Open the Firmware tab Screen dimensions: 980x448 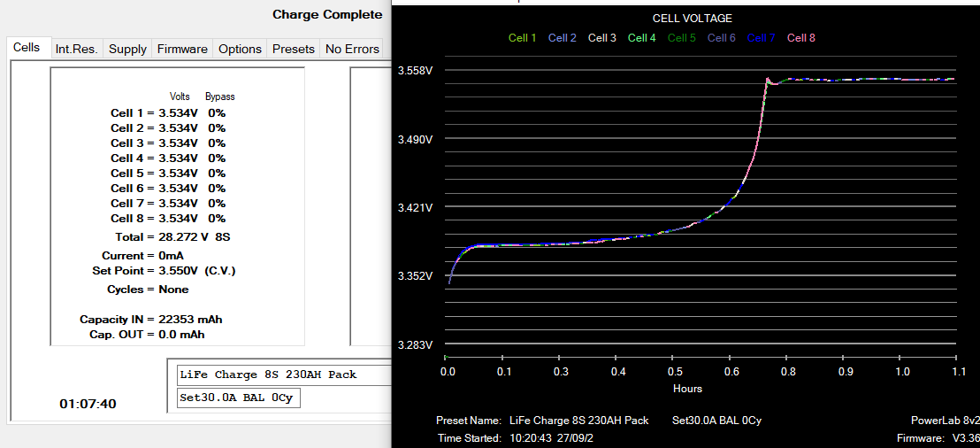click(x=182, y=49)
